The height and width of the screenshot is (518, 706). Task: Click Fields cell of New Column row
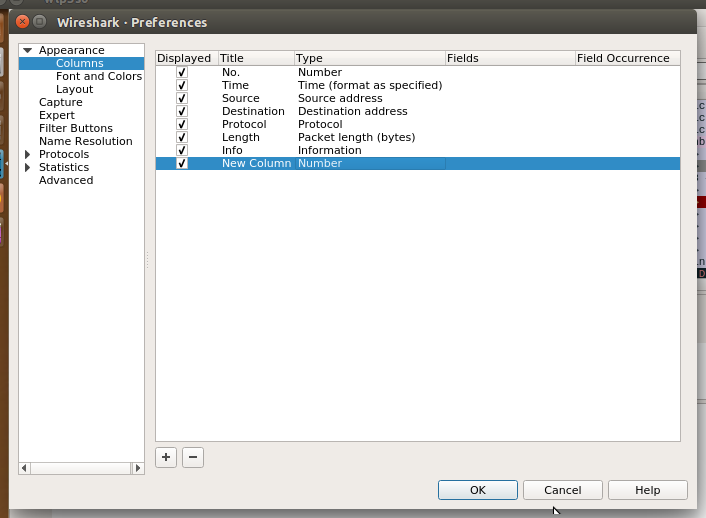pyautogui.click(x=510, y=164)
